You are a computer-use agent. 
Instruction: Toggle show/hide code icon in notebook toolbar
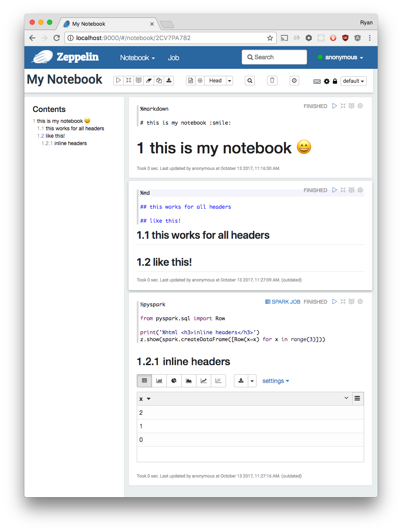(128, 81)
